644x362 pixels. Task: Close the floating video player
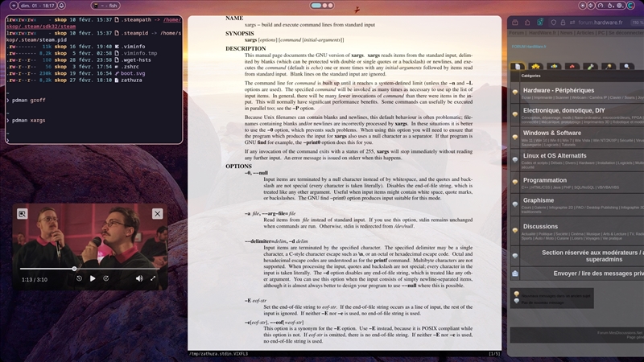[157, 213]
